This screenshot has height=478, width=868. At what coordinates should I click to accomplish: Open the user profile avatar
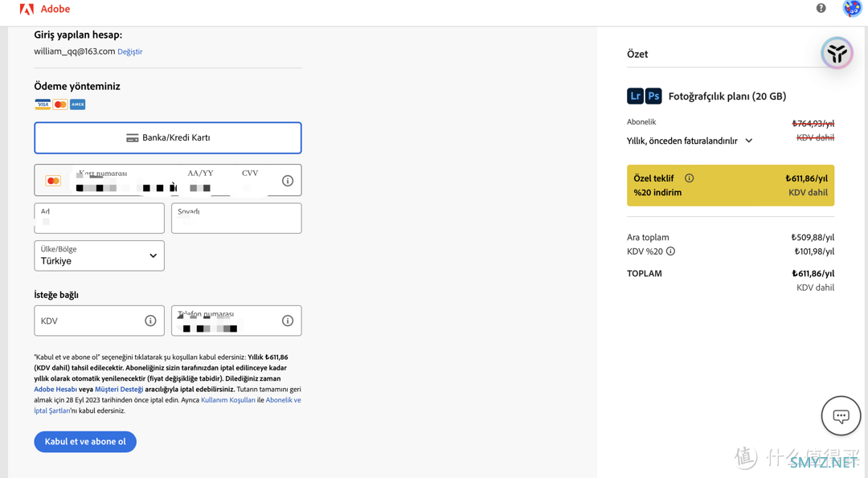click(x=851, y=8)
